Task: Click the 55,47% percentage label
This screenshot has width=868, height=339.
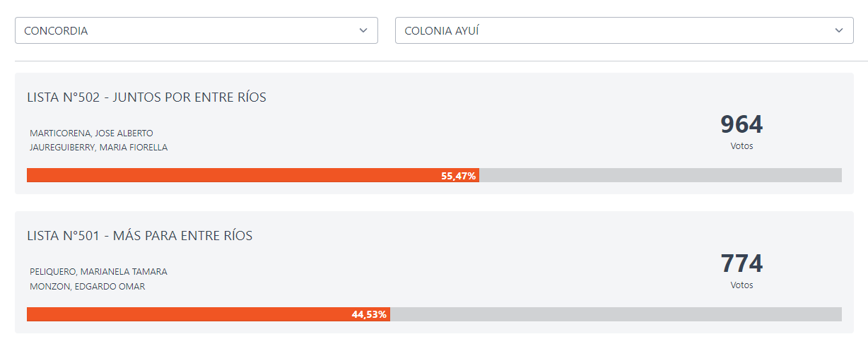Action: coord(458,176)
